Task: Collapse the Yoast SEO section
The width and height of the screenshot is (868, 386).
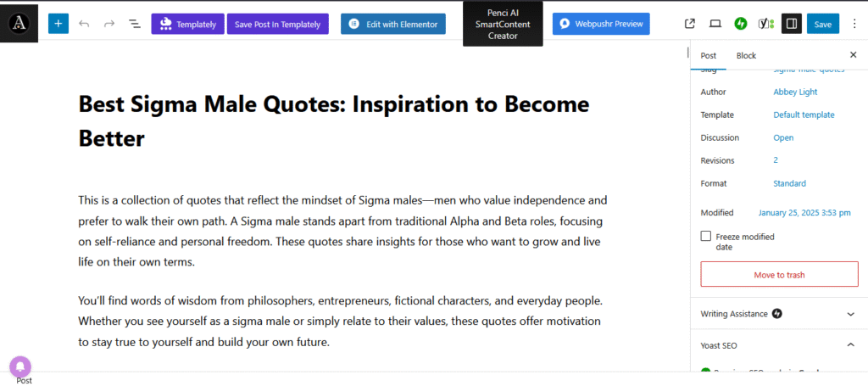Action: [x=851, y=345]
